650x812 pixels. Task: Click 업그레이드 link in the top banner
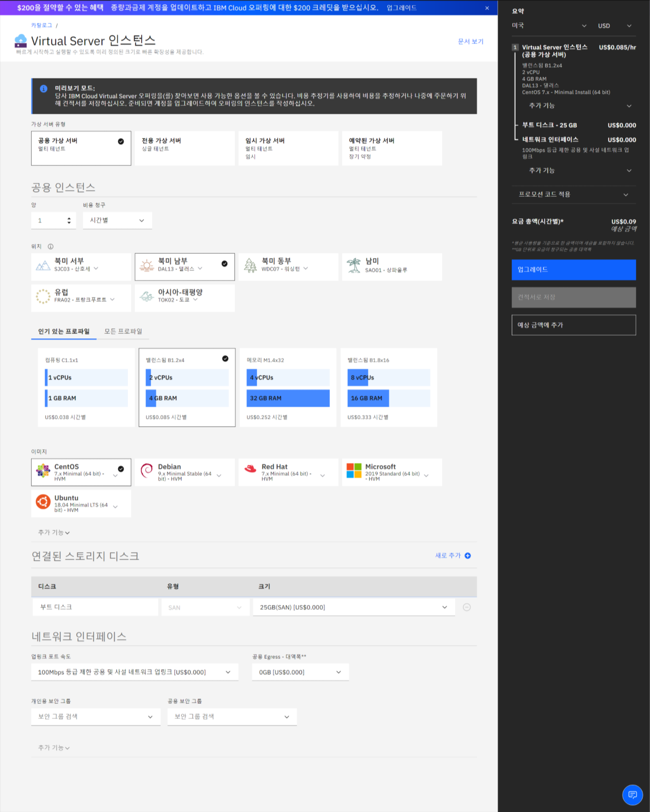tap(401, 8)
